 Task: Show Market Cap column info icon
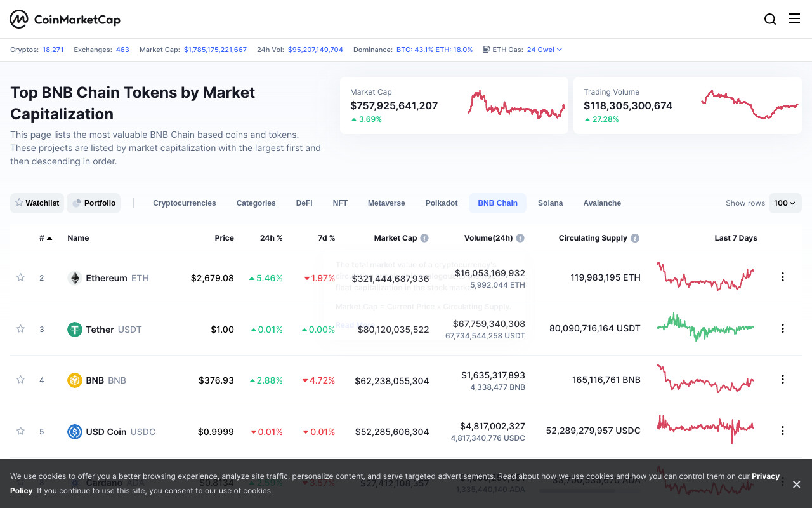(x=424, y=238)
